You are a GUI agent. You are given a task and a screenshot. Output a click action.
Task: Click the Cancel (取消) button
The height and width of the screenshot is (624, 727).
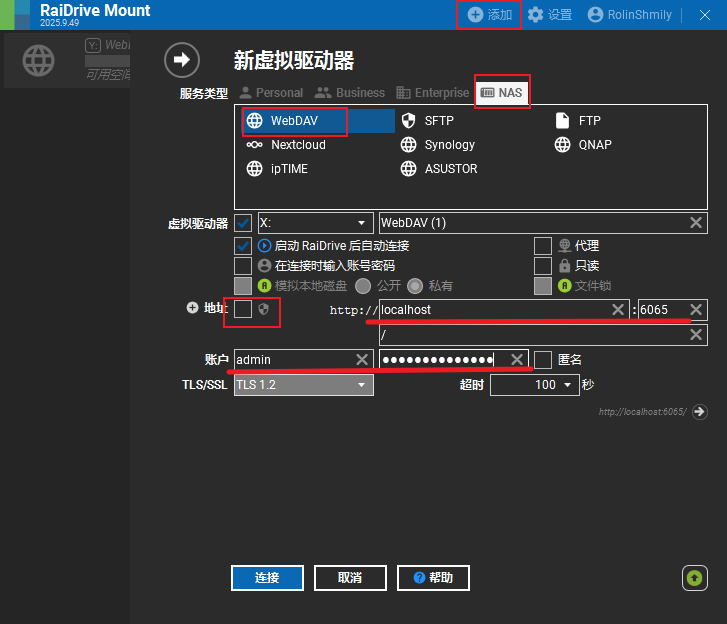coord(350,578)
